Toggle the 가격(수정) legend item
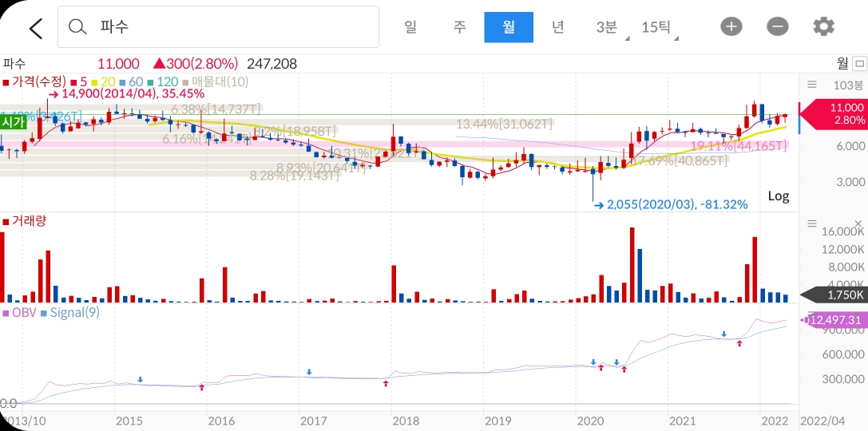 pos(34,82)
